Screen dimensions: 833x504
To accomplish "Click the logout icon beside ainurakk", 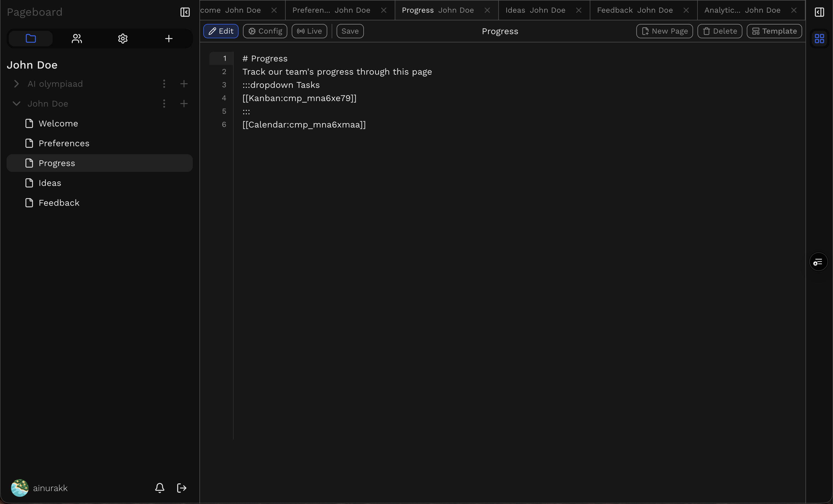I will (182, 488).
